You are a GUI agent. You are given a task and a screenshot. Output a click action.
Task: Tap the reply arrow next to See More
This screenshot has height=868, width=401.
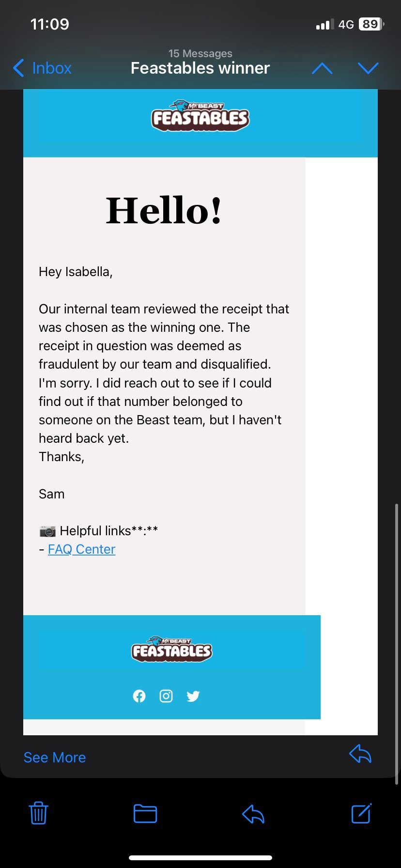pos(359,754)
